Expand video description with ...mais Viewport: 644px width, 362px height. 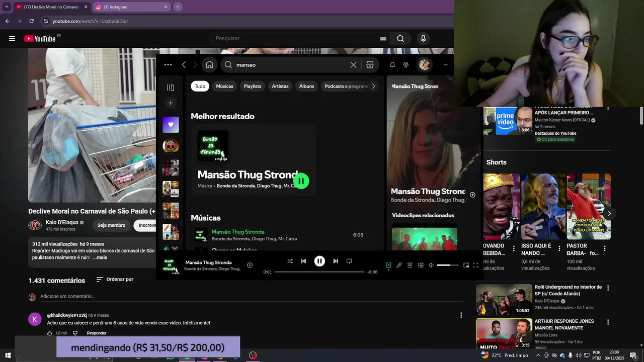[100, 257]
